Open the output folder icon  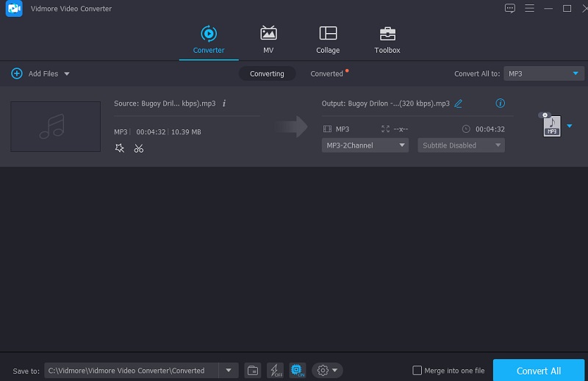click(252, 371)
